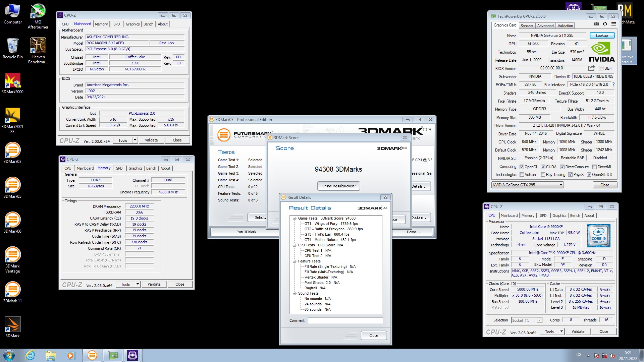Open Tools dropdown arrow in Memory CPU-Z
Screen dimensions: 644x362
pyautogui.click(x=138, y=284)
